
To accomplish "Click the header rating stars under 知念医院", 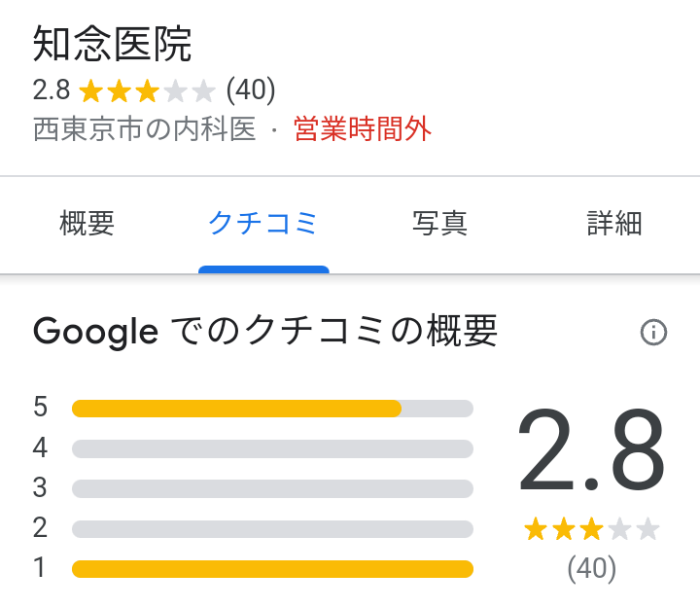I will pos(147,91).
